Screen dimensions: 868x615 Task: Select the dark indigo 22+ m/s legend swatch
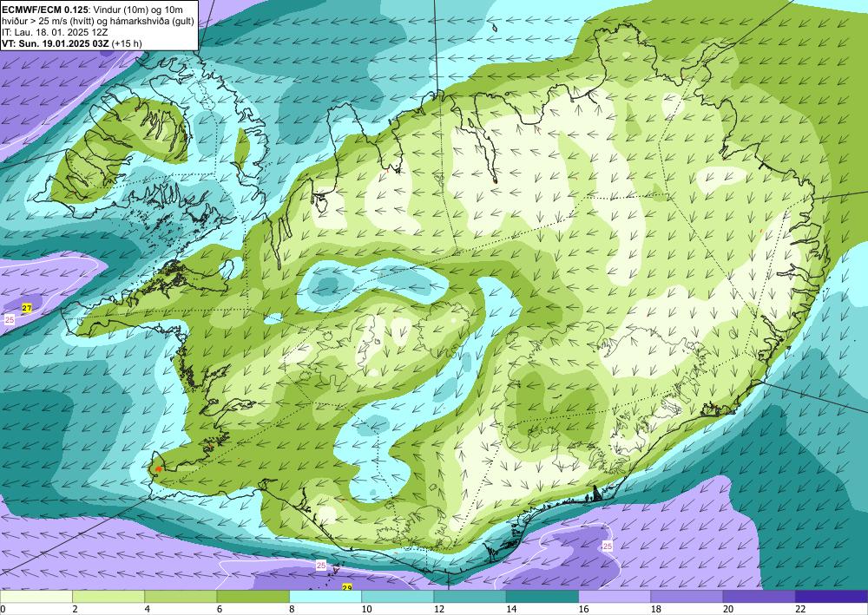(832, 597)
